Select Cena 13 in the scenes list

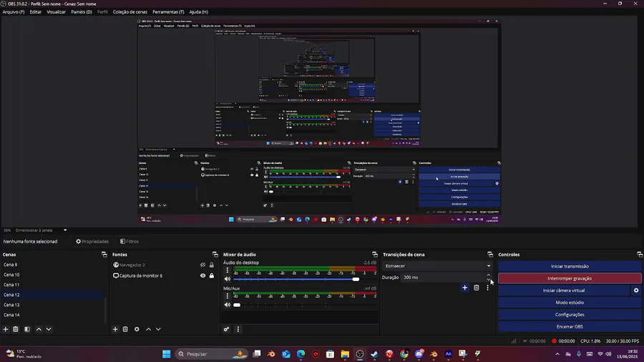52,305
